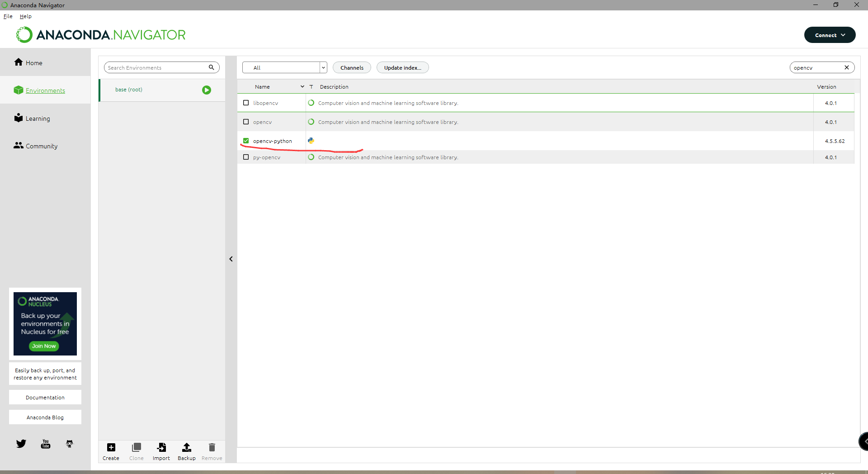The height and width of the screenshot is (474, 868).
Task: Open the Learning section
Action: point(32,118)
